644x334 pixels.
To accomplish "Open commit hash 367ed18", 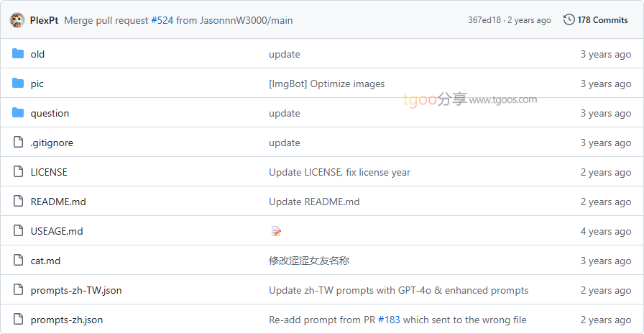I will point(484,20).
